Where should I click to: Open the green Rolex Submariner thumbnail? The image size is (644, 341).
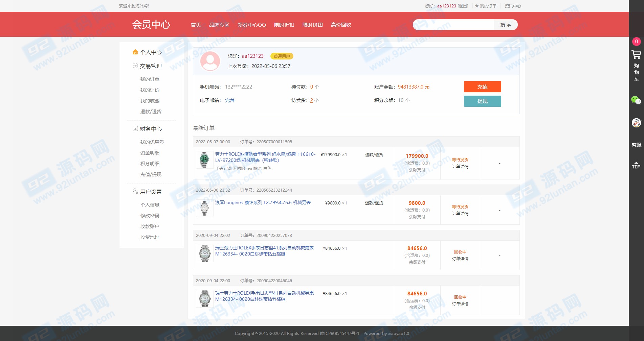click(205, 160)
